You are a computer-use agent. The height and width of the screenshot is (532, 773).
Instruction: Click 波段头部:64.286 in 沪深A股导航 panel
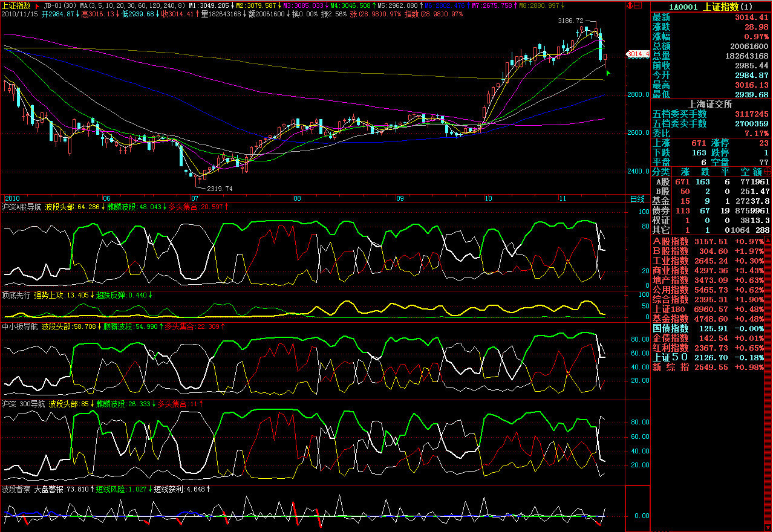[x=72, y=207]
